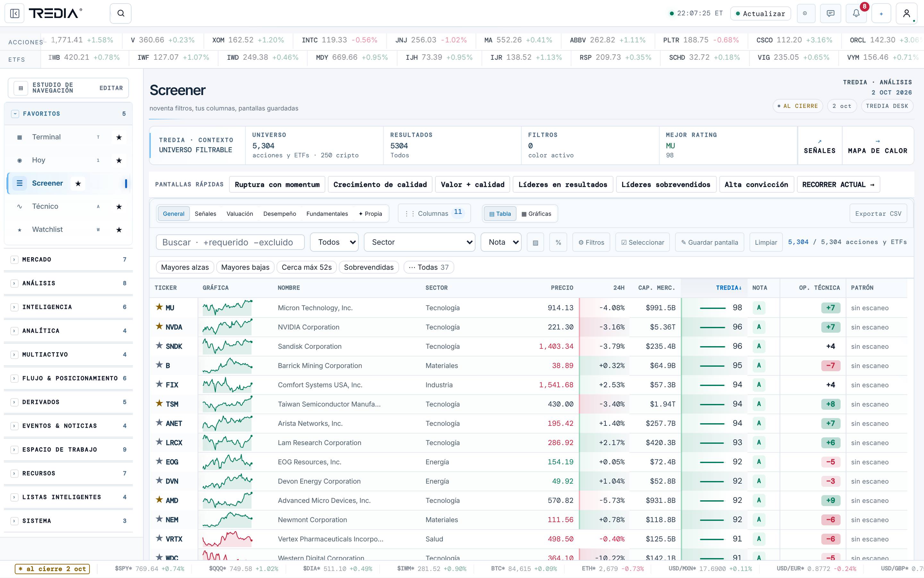Switch to Valuación tab
Screen dimensions: 924x578
tap(240, 214)
